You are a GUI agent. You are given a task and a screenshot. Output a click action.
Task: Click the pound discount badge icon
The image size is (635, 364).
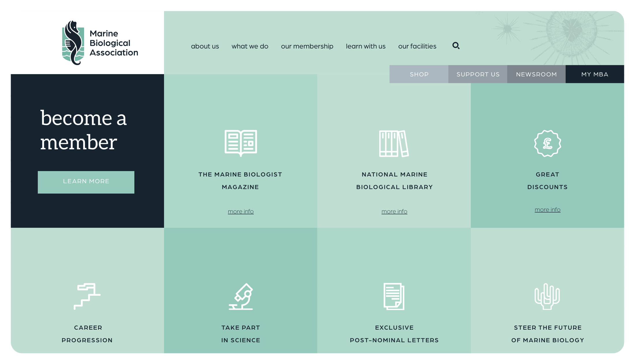(547, 143)
